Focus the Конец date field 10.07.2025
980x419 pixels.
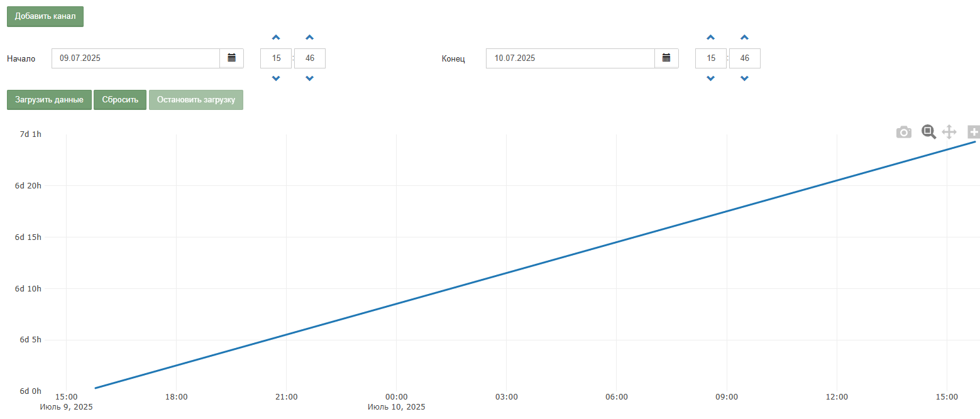(571, 58)
